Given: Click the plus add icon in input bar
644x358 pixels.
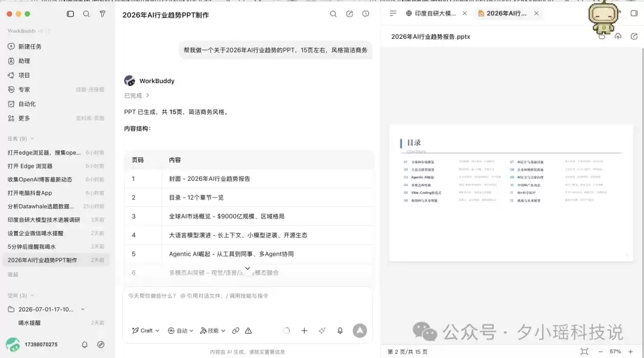Looking at the screenshot, I should coord(304,331).
